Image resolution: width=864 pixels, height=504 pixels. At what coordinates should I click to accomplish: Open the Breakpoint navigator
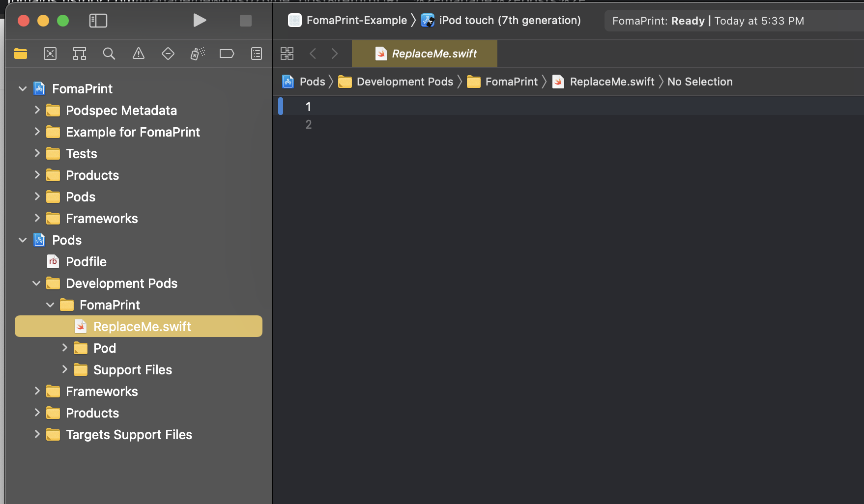227,54
